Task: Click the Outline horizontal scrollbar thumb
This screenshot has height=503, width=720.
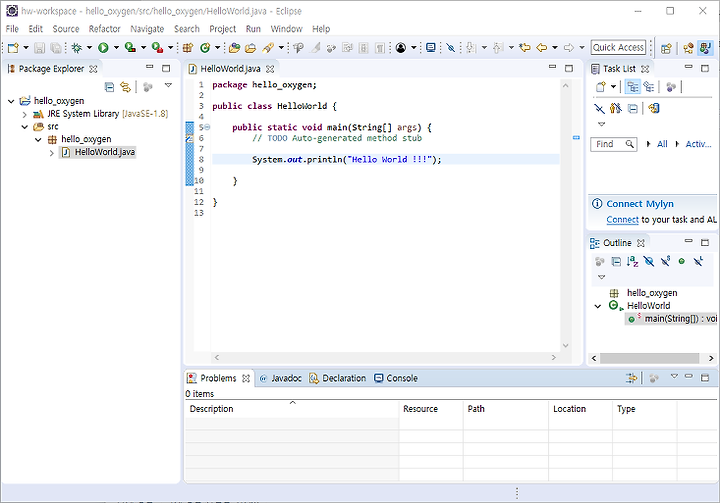Action: tap(649, 358)
